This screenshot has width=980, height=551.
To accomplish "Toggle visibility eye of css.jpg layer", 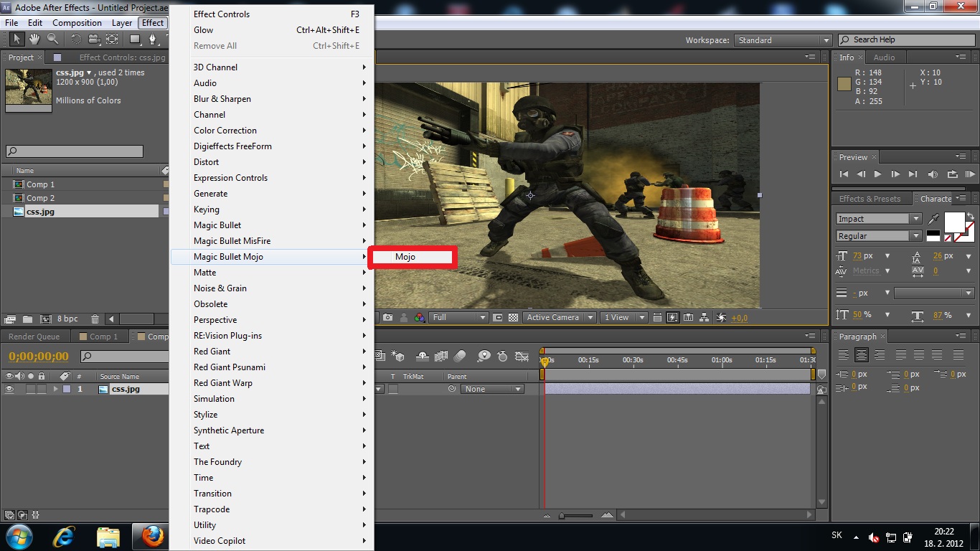I will 9,389.
